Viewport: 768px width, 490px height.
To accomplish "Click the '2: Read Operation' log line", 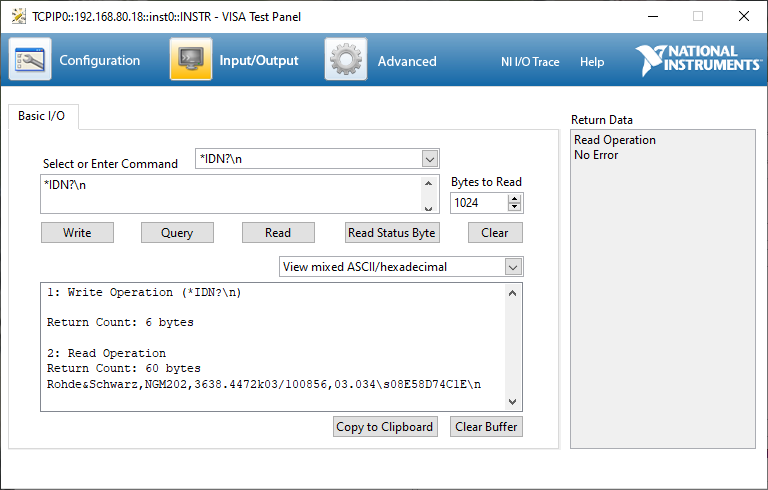I will 106,353.
